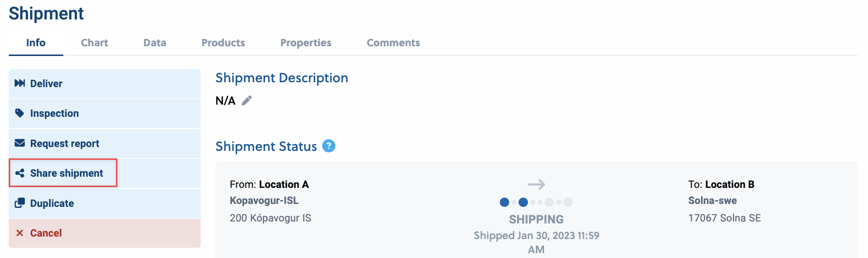868x258 pixels.
Task: Click the Inspection tag icon
Action: [19, 113]
